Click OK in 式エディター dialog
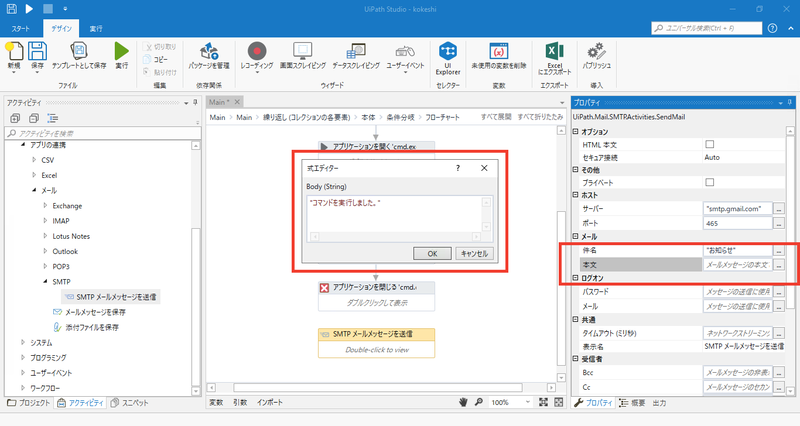The width and height of the screenshot is (800, 426). (432, 254)
